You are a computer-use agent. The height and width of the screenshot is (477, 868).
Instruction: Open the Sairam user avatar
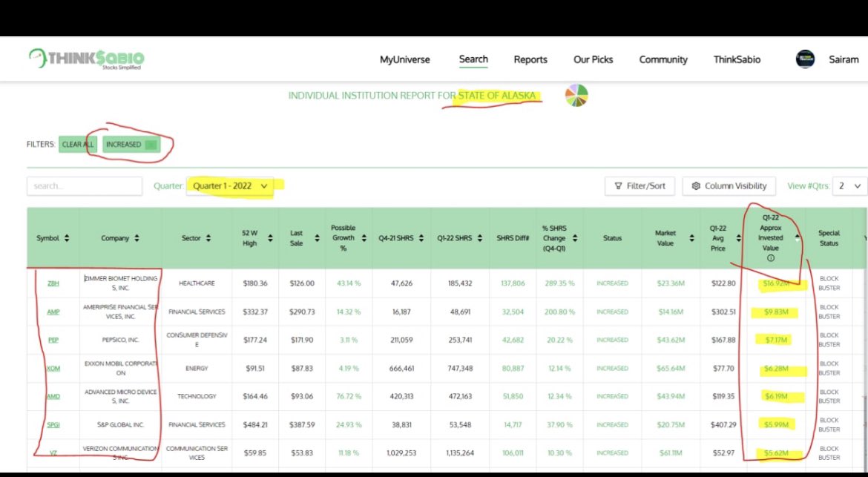click(x=805, y=59)
